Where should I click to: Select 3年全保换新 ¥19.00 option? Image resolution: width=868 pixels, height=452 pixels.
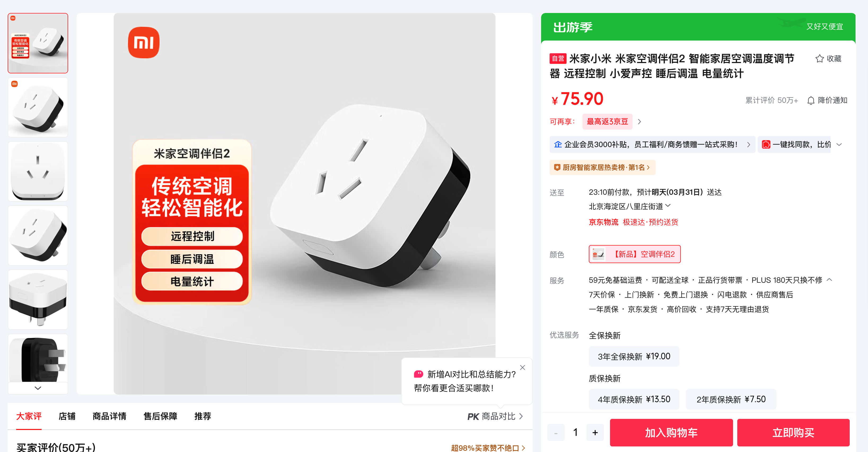click(634, 356)
